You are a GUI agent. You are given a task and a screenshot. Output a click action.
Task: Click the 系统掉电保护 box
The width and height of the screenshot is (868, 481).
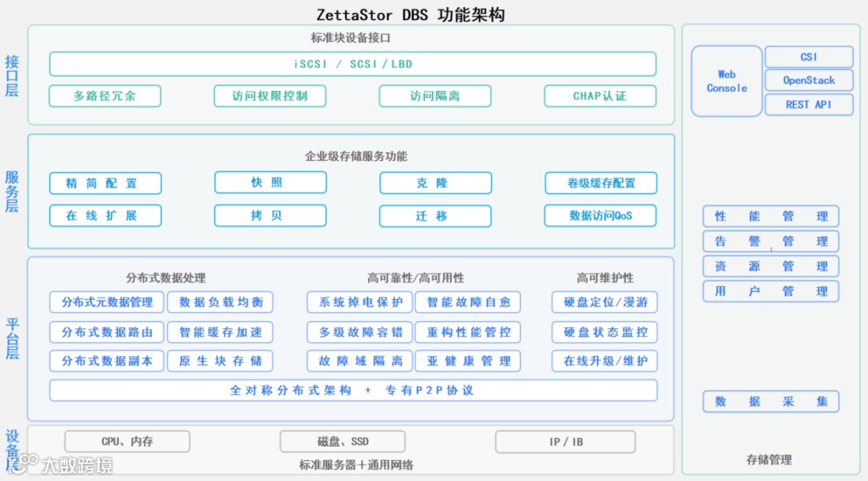[360, 302]
